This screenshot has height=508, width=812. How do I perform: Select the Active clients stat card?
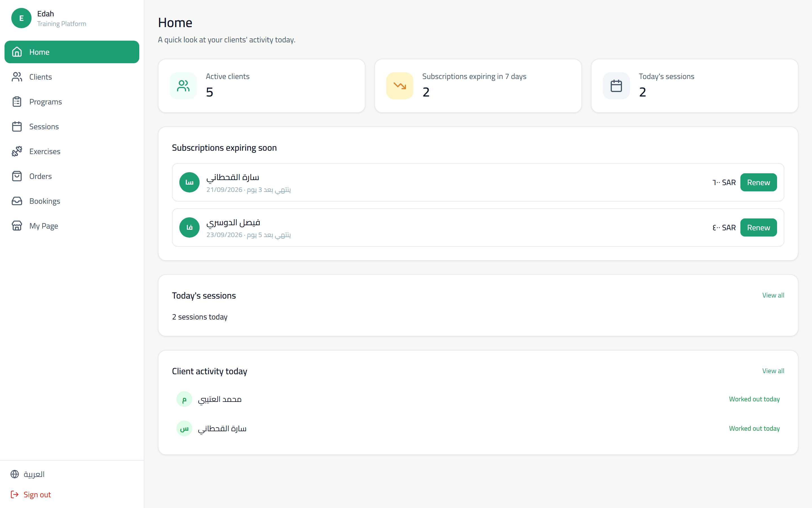261,86
